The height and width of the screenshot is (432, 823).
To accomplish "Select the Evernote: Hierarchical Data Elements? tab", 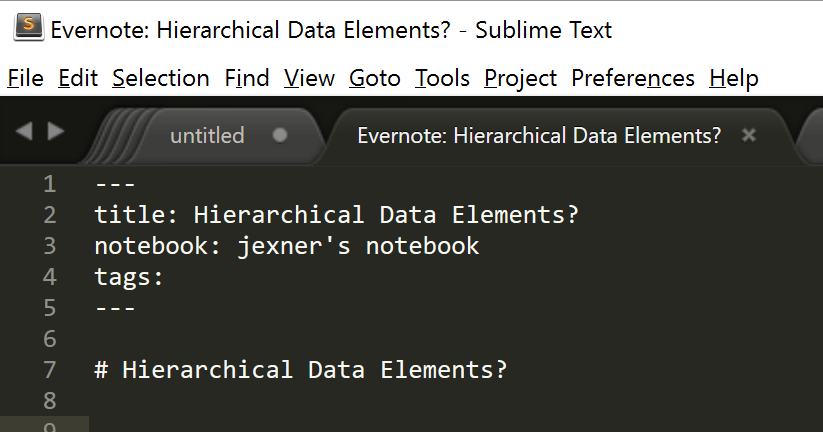I will pos(539,136).
